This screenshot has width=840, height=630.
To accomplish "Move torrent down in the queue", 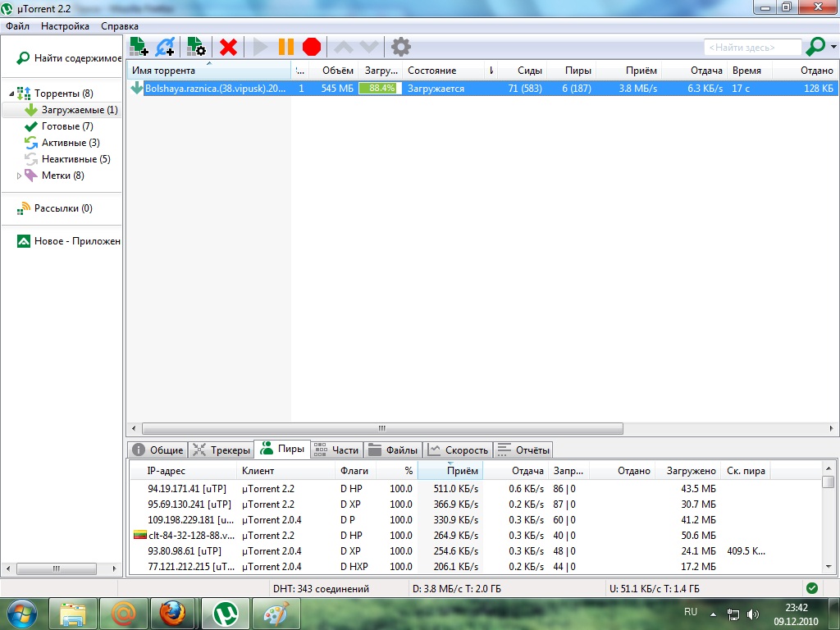I will point(369,47).
